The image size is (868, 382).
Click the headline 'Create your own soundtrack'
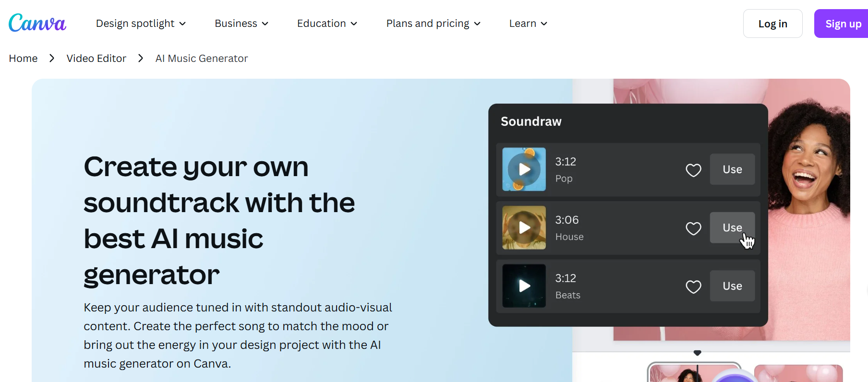tap(219, 221)
